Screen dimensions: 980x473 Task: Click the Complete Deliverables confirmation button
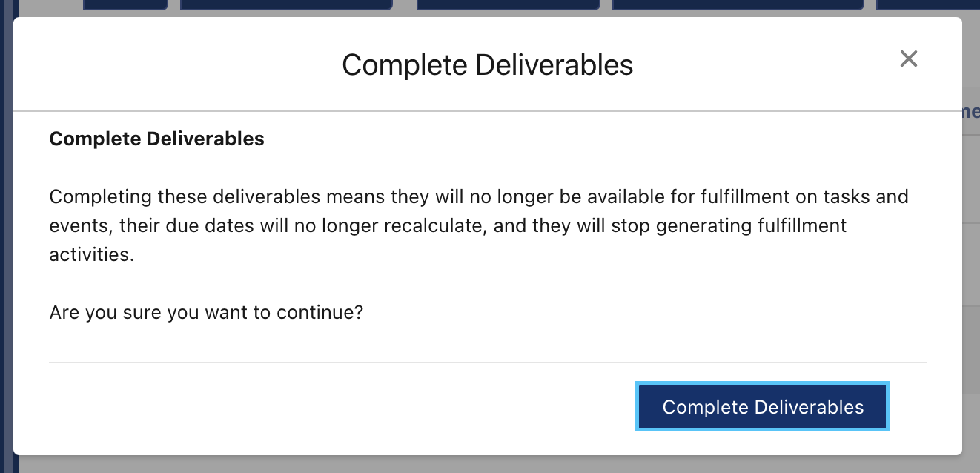click(762, 406)
